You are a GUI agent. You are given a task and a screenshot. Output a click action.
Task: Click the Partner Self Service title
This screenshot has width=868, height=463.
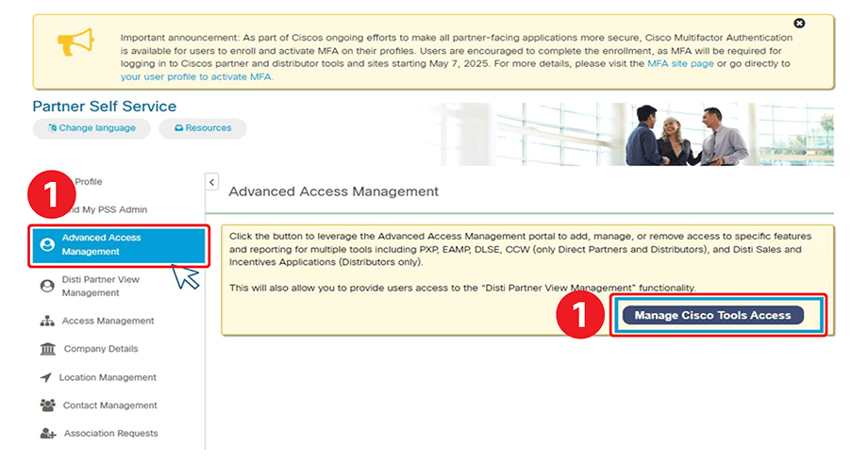(x=104, y=107)
